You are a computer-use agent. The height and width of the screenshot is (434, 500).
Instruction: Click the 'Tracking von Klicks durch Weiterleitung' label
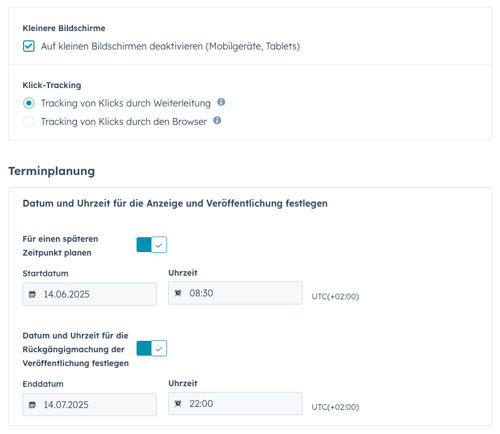point(126,103)
